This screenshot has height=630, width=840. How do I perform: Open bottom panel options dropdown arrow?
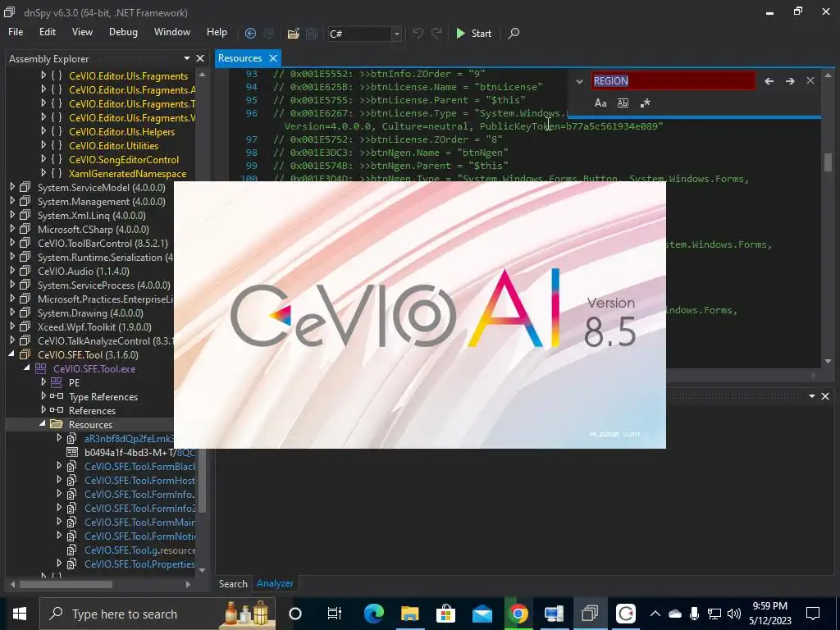812,396
